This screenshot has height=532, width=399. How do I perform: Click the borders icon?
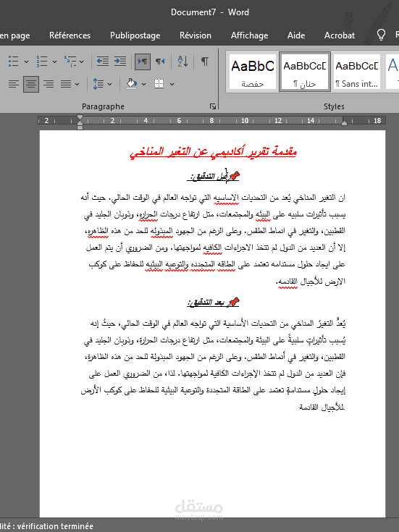pyautogui.click(x=159, y=84)
